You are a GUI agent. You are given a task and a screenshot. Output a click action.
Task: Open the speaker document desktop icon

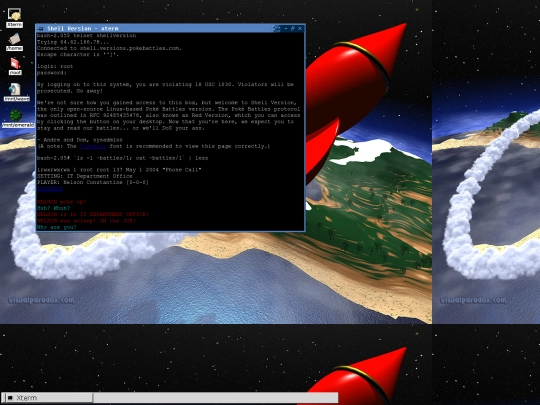[x=16, y=92]
